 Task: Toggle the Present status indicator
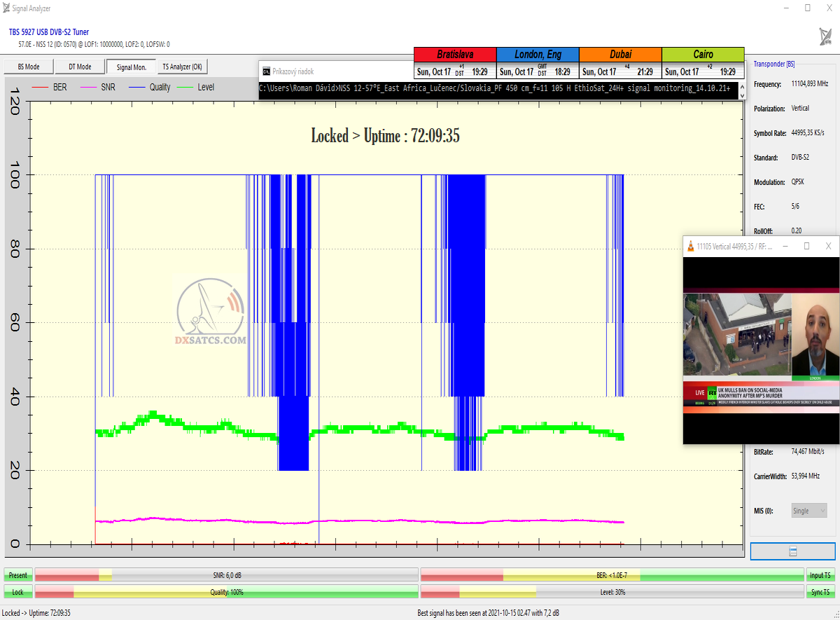pos(18,575)
